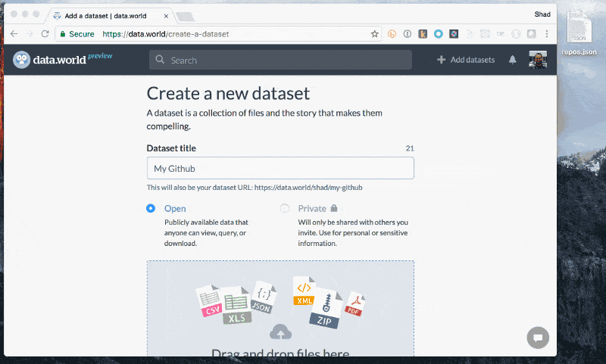Click the 'Create a new dataset' heading
The width and height of the screenshot is (606, 364).
point(228,93)
